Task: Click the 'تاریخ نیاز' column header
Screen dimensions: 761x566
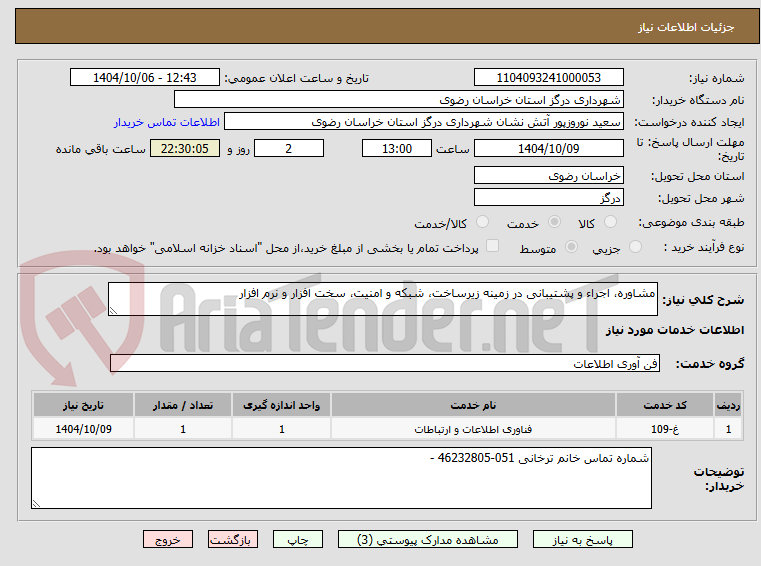Action: click(83, 405)
